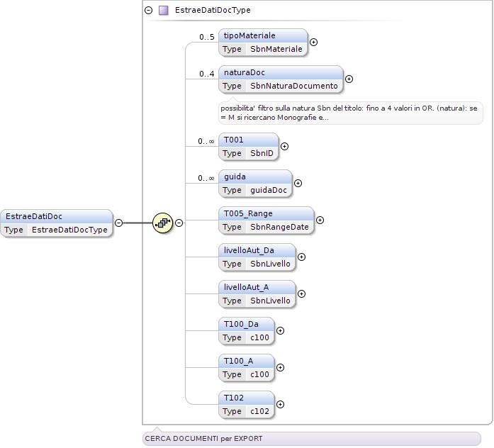Expand the livelloAut_A element

tap(301, 294)
